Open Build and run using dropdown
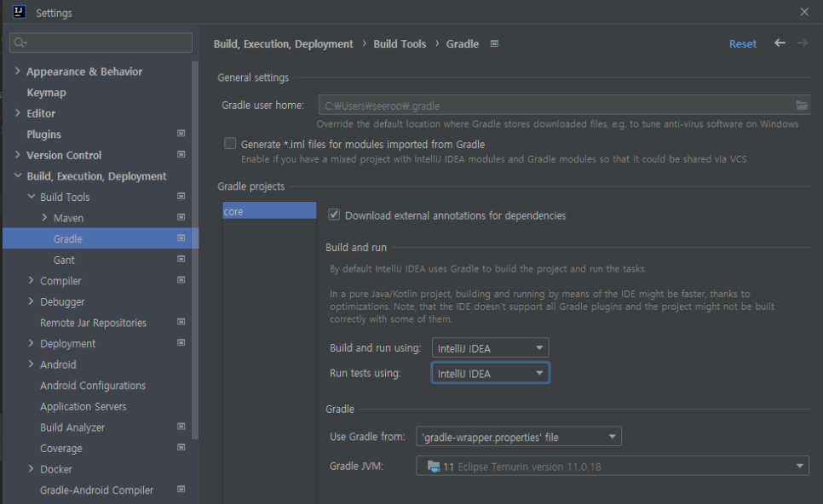Viewport: 823px width, 504px height. (490, 348)
